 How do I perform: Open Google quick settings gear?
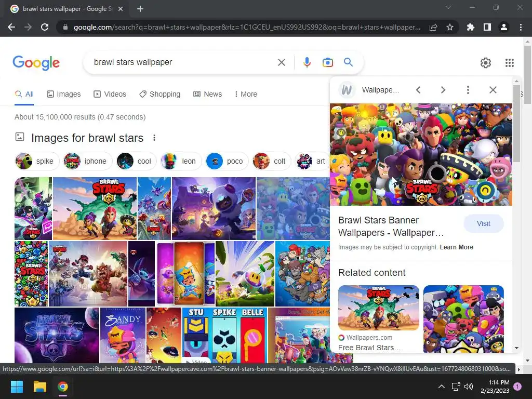pos(486,63)
